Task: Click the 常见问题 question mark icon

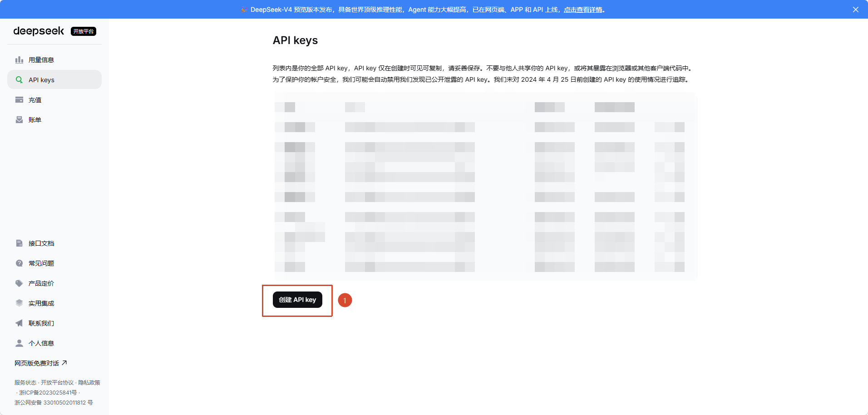Action: (19, 263)
